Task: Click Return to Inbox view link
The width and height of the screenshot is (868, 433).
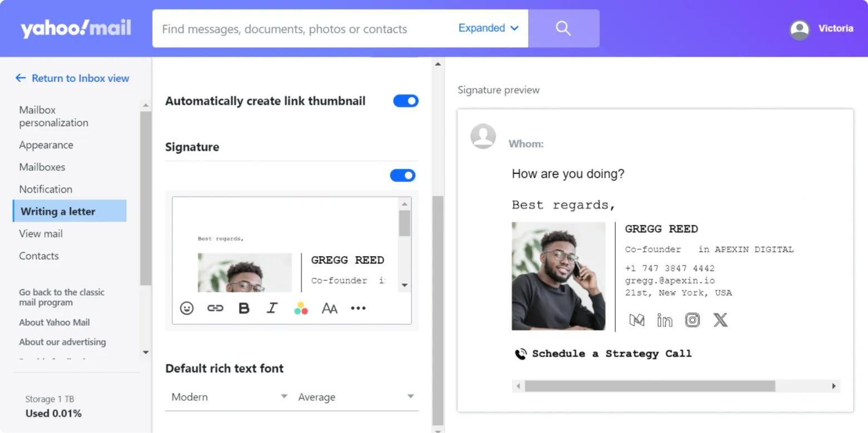Action: pos(80,78)
